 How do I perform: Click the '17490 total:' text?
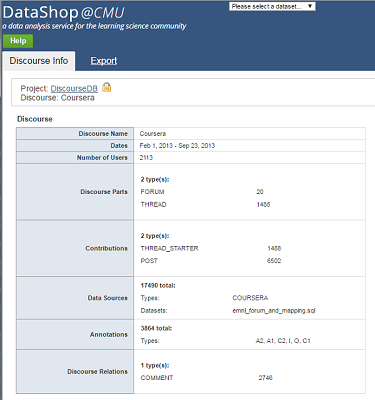coord(158,286)
